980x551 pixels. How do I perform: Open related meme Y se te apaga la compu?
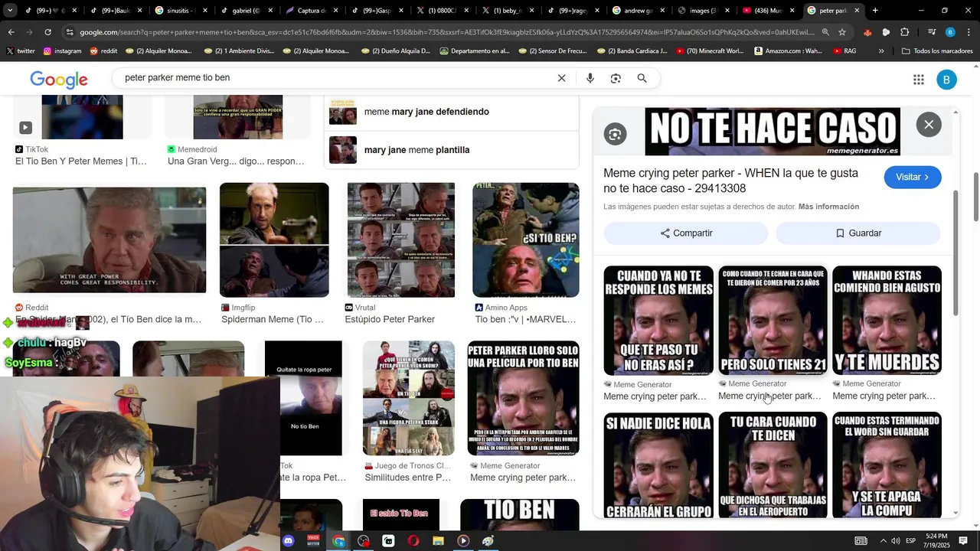[x=887, y=465]
